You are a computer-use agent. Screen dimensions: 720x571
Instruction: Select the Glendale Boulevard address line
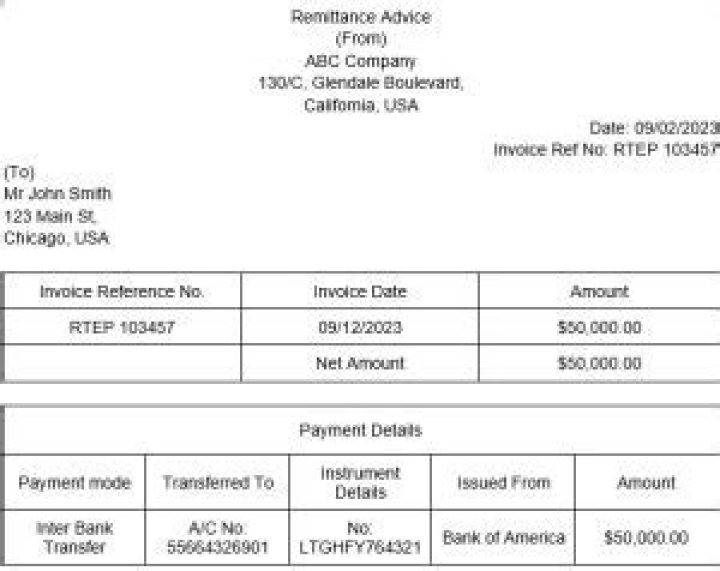tap(361, 83)
